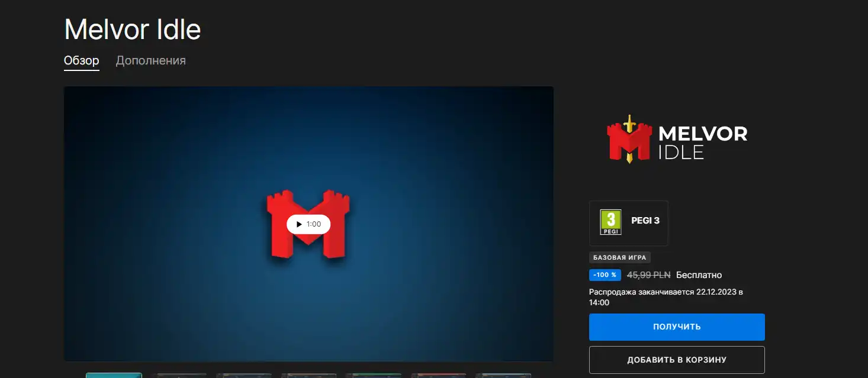
Task: Click the -100 % discount badge
Action: point(605,275)
